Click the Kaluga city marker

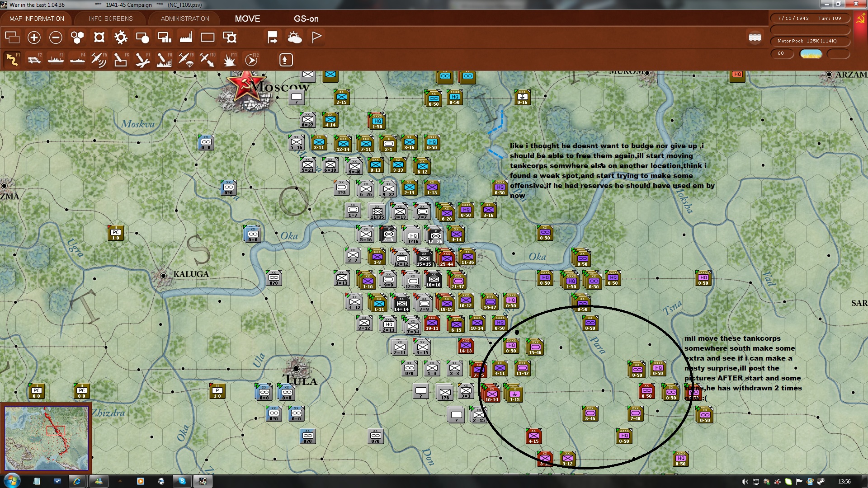point(163,275)
